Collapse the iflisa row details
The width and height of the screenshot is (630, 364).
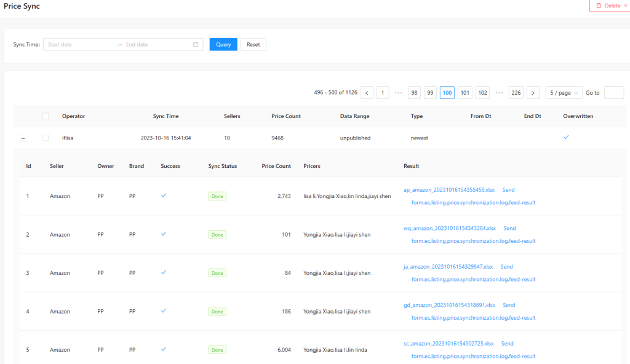[x=23, y=138]
